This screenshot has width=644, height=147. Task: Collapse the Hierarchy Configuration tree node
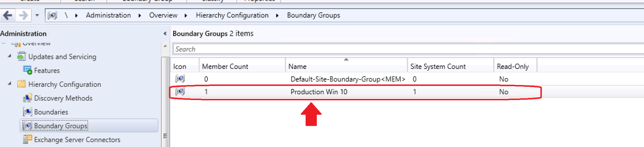coord(10,84)
